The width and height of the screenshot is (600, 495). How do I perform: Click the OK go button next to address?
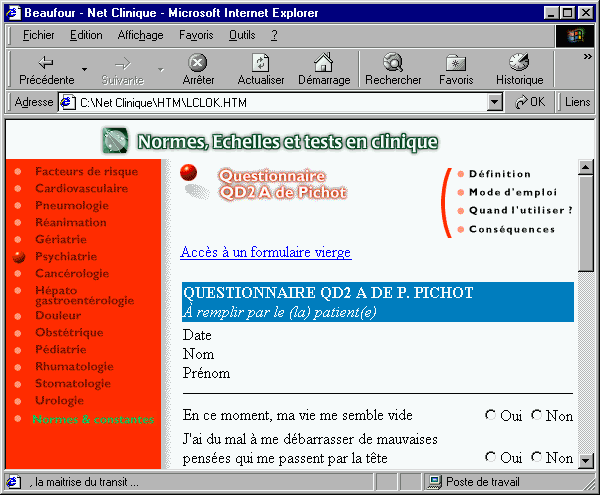click(x=530, y=102)
